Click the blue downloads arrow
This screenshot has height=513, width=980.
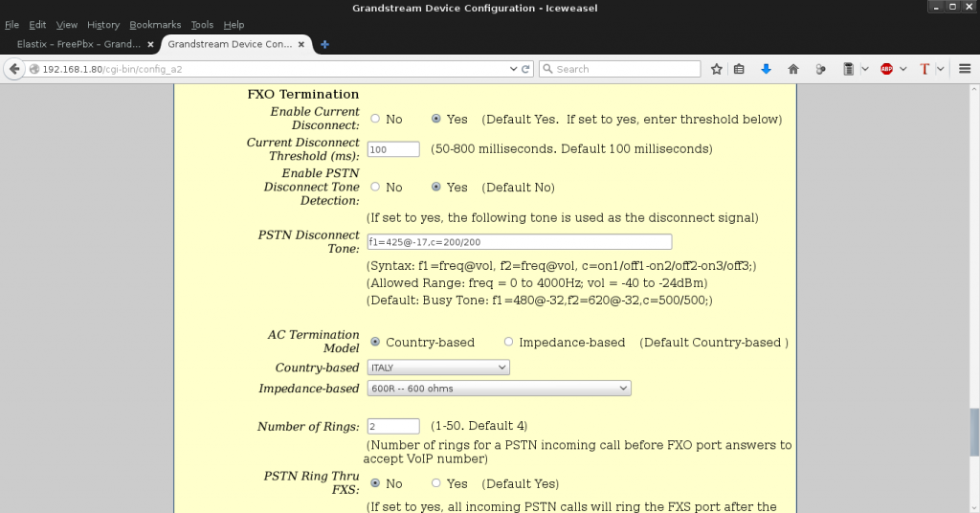766,69
